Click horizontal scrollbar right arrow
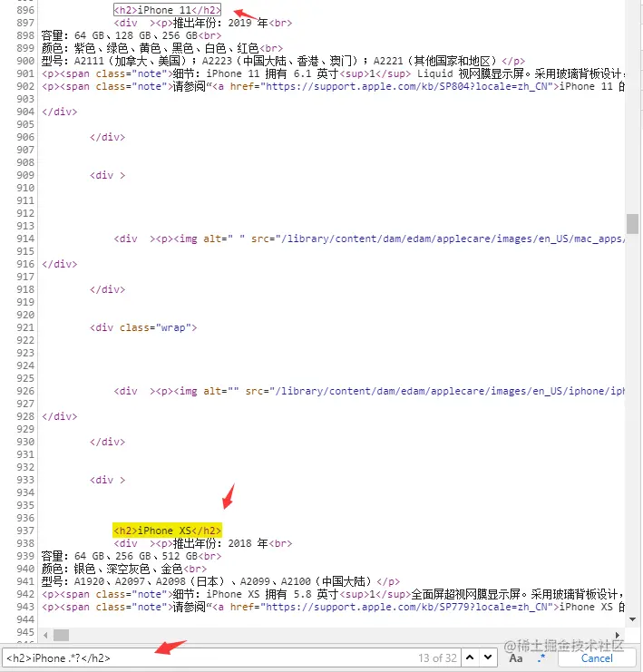Image resolution: width=643 pixels, height=672 pixels. tap(618, 635)
